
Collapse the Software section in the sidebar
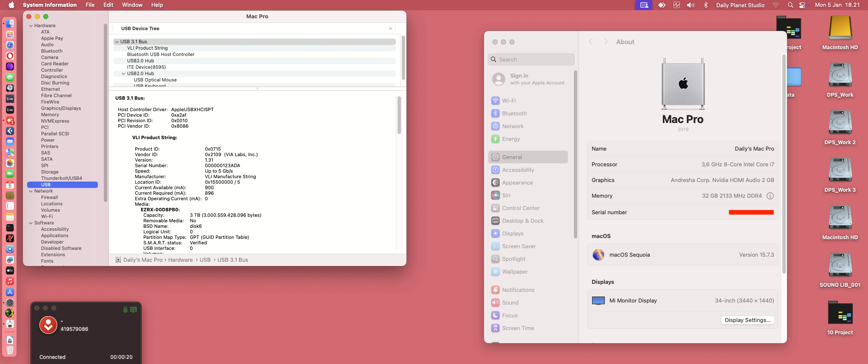click(x=31, y=223)
